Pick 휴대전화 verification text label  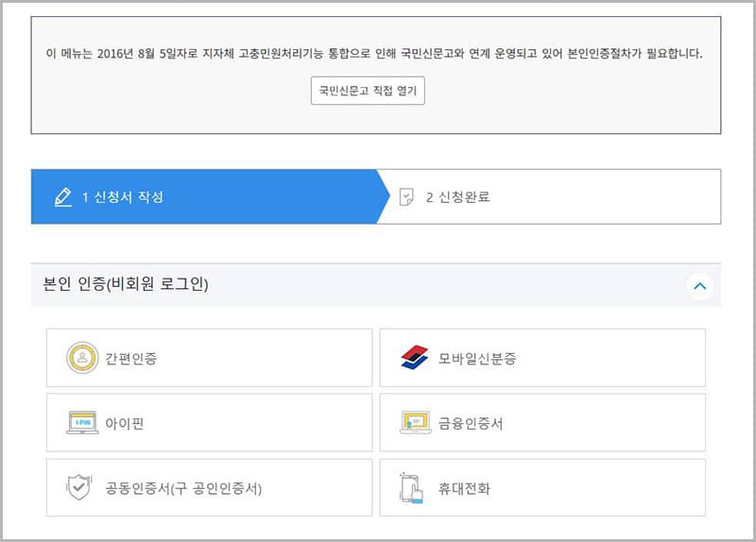pyautogui.click(x=465, y=489)
